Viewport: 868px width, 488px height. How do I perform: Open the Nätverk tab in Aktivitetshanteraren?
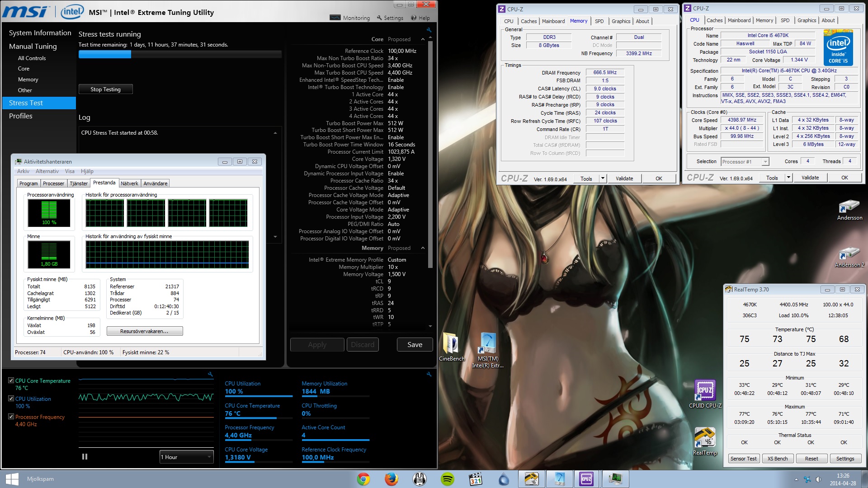coord(129,183)
